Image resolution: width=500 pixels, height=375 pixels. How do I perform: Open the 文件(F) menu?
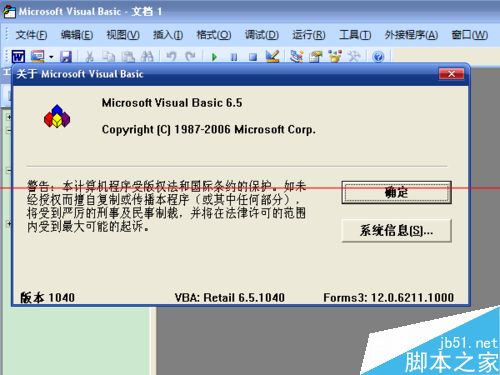(x=31, y=35)
